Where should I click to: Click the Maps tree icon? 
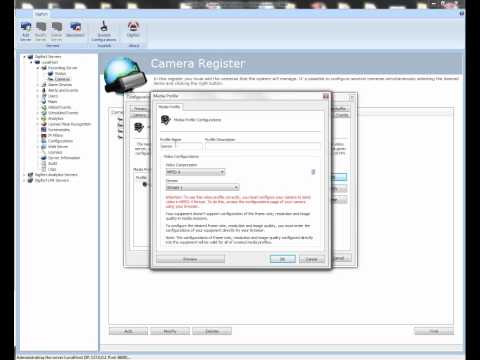tap(44, 102)
